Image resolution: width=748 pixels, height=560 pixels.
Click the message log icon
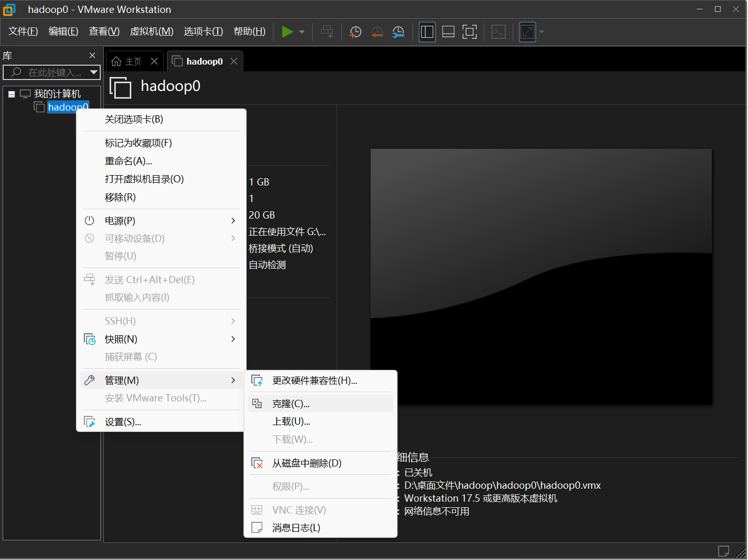click(257, 528)
